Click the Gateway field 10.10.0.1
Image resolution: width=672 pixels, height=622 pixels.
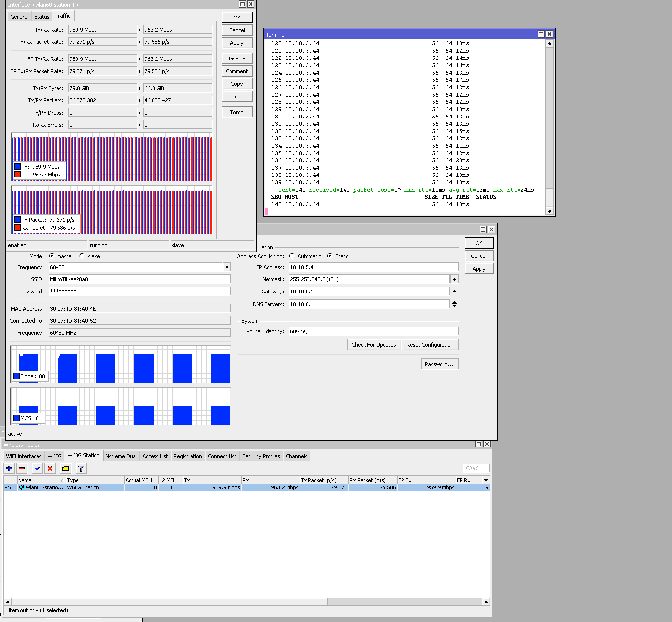pos(369,292)
